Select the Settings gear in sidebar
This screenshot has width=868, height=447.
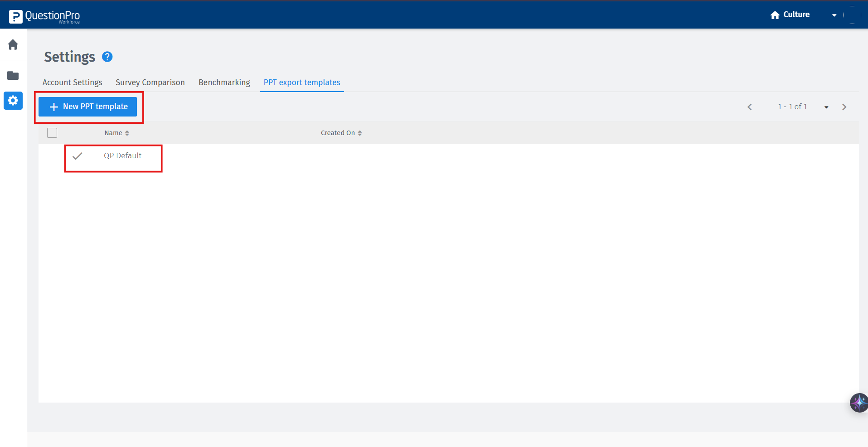(x=13, y=101)
